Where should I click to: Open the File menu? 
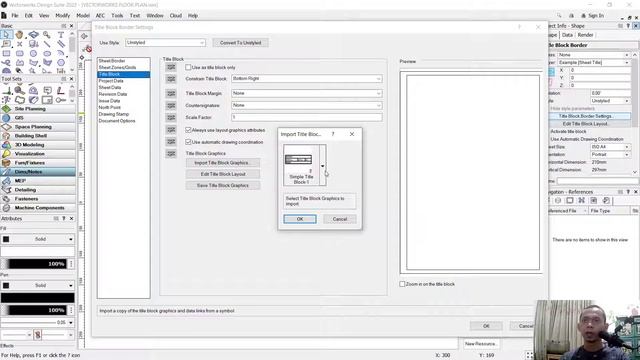(x=15, y=16)
